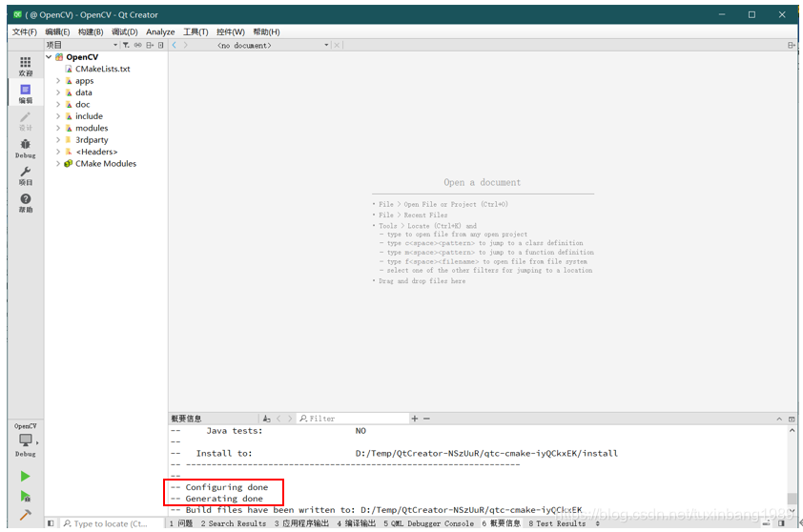Click the next item arrow in 概要信息 pane

point(290,419)
